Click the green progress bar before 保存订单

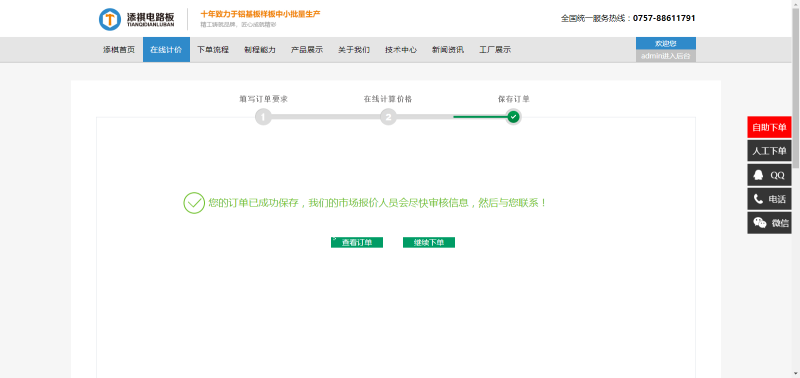pyautogui.click(x=480, y=117)
